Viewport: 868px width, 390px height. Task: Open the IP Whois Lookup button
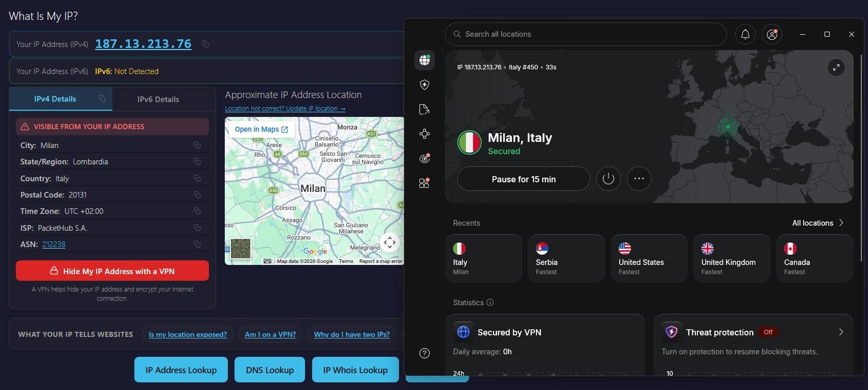point(356,370)
